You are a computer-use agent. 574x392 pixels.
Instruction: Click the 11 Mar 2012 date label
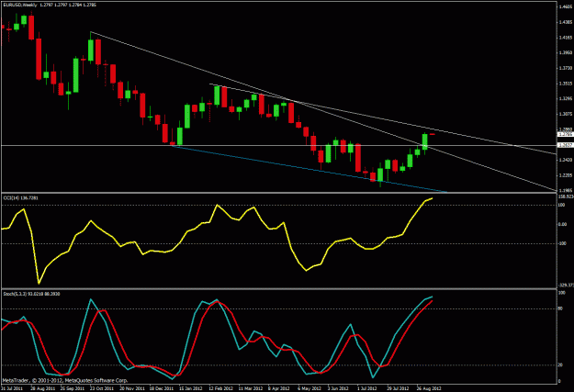(251, 388)
